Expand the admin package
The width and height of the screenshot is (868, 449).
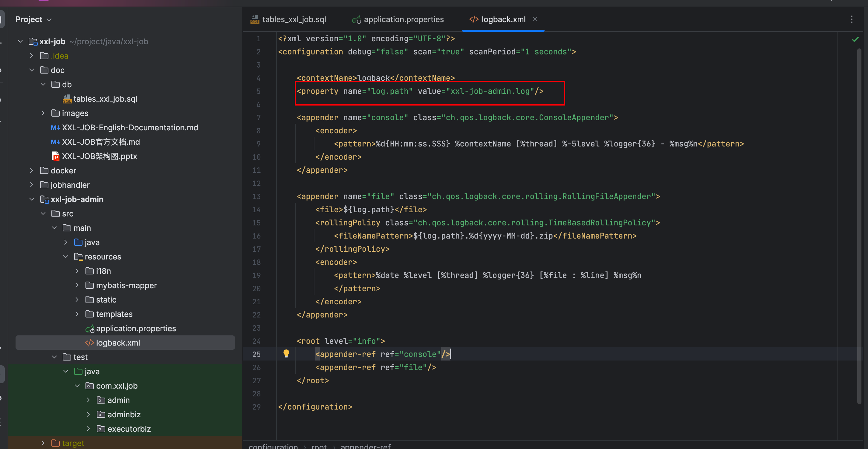(x=88, y=400)
